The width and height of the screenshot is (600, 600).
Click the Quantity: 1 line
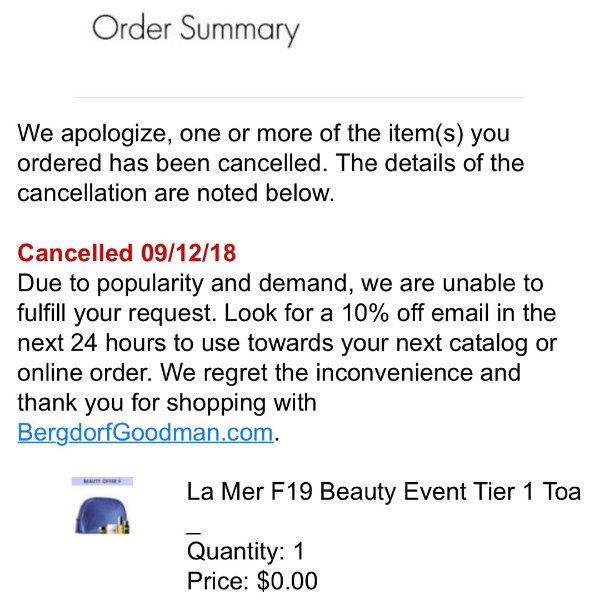point(245,551)
